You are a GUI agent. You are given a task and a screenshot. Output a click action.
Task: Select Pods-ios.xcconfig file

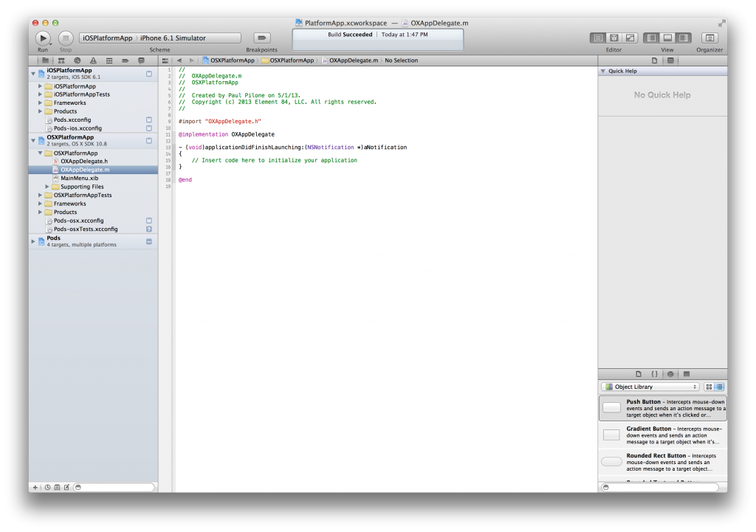coord(94,128)
